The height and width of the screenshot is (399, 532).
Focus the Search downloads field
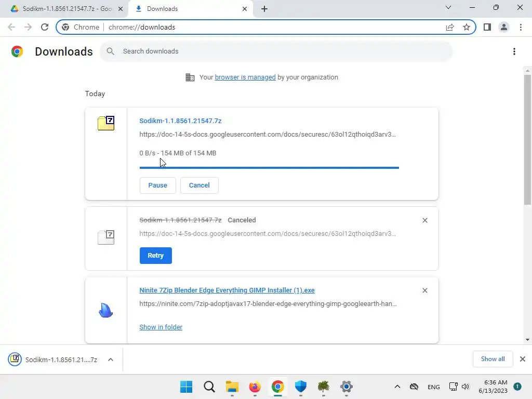pos(276,51)
